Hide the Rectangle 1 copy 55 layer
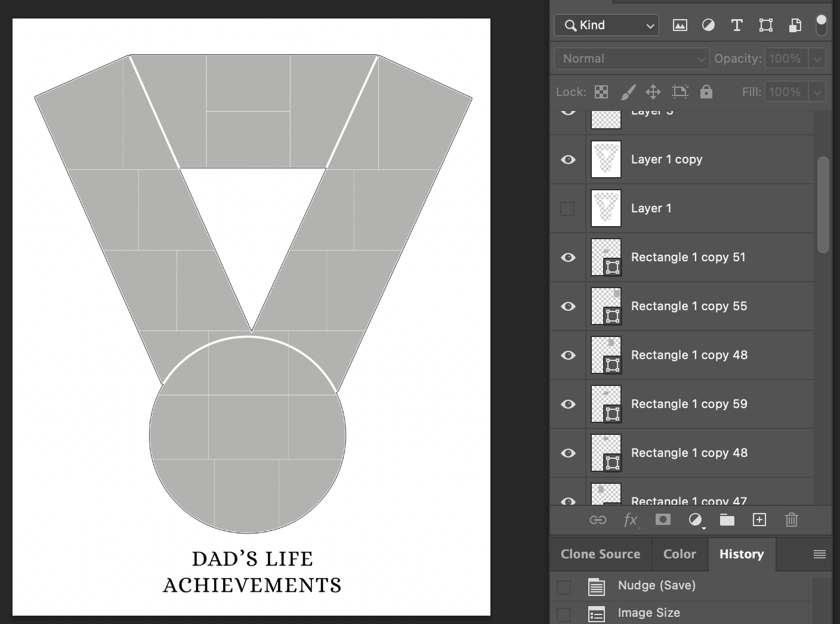 pos(568,306)
